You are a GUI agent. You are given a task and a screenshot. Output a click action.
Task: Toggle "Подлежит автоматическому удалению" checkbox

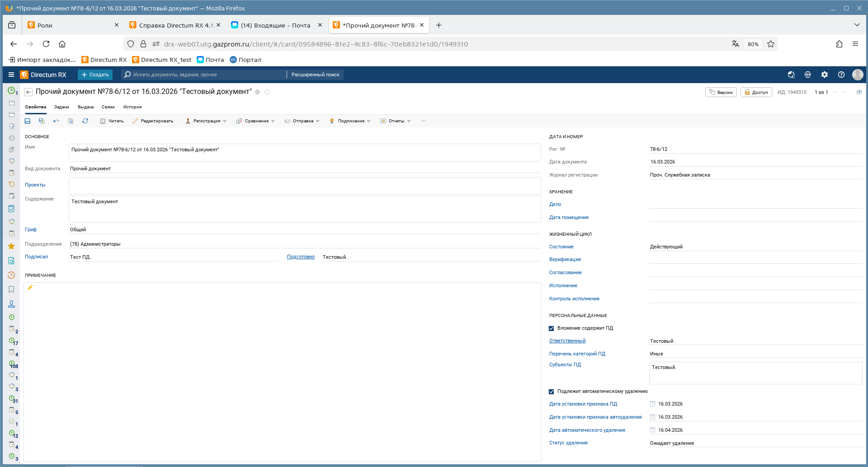tap(552, 392)
